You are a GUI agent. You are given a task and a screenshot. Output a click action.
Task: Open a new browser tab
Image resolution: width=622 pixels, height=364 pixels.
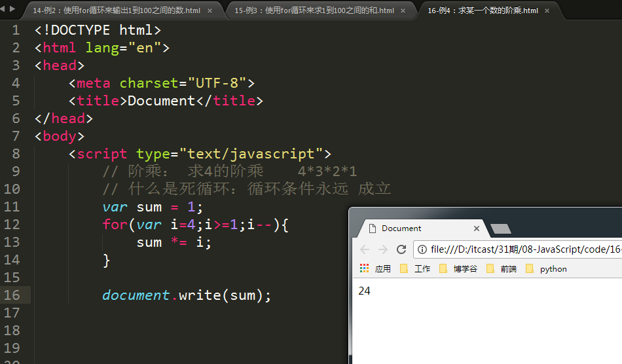click(501, 228)
